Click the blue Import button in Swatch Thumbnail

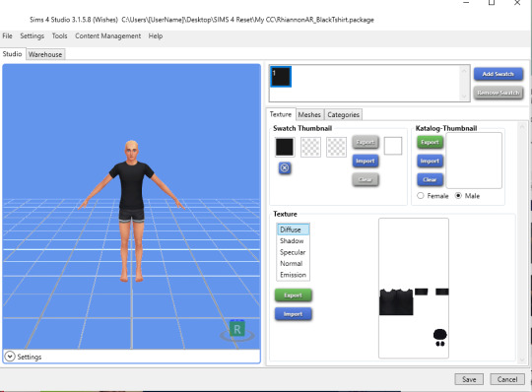click(366, 161)
